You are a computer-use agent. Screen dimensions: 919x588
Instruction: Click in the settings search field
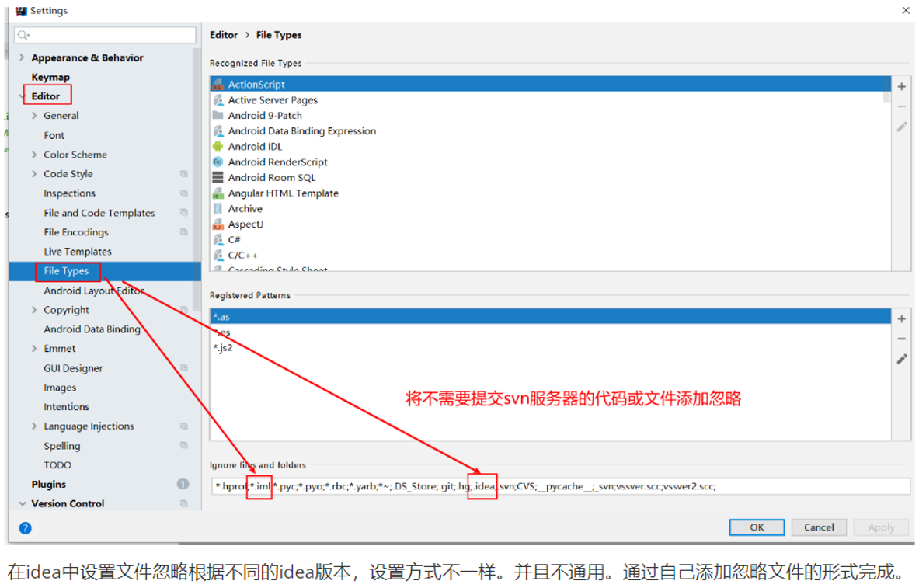106,35
